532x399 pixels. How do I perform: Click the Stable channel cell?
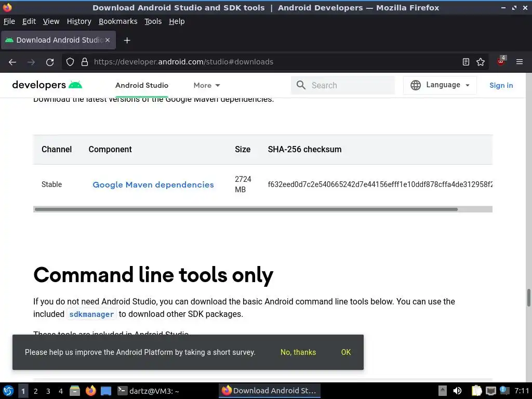[x=51, y=184]
